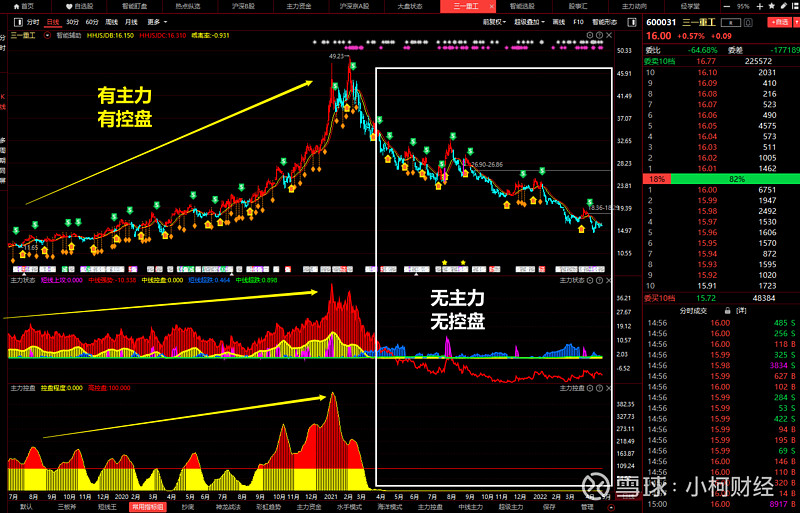Click the green 82% buy ratio bar
This screenshot has width=800, height=513.
(x=735, y=179)
